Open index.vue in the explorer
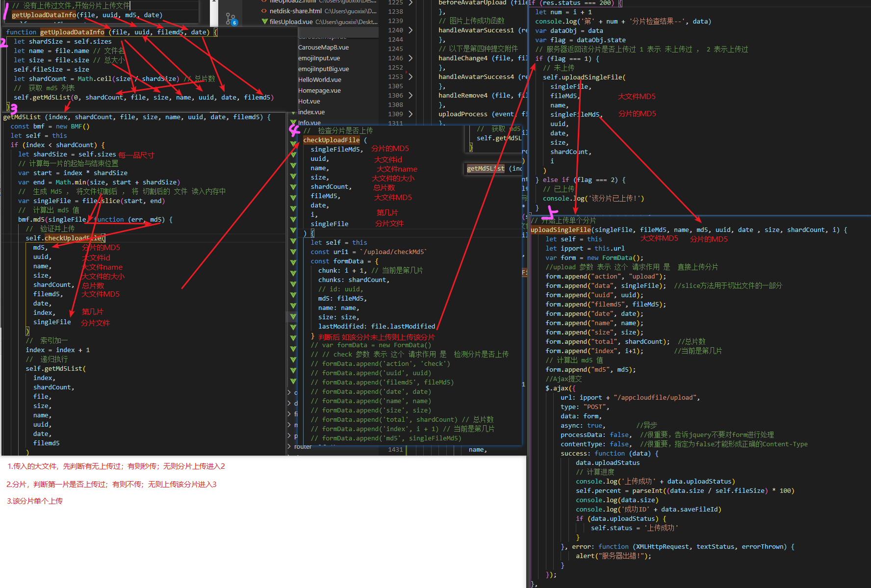This screenshot has width=871, height=588. (311, 112)
